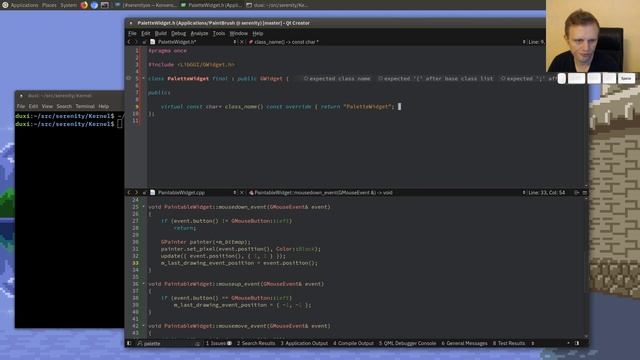Switch to the terminal window taskbar entry
Screen dimensions: 640x360
click(278, 5)
